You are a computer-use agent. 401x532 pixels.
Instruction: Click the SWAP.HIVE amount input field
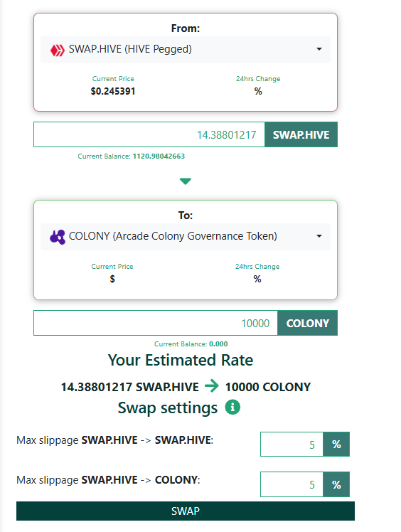(149, 134)
